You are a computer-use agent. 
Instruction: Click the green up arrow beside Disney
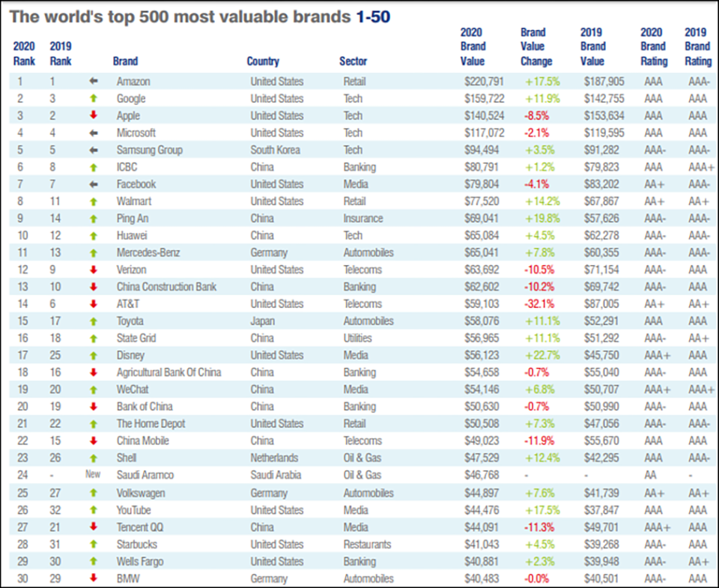(94, 356)
